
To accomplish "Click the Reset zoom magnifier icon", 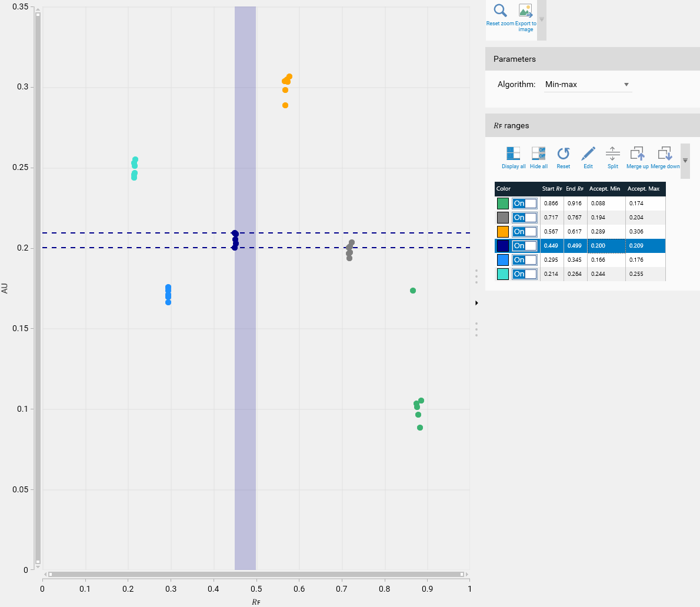I will 500,11.
